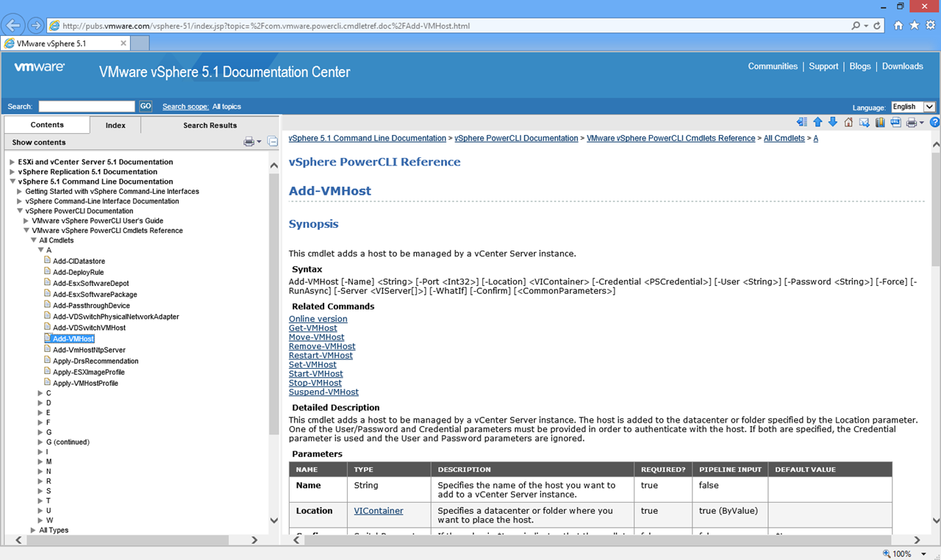Open browser Tools gear icon
This screenshot has height=560, width=941.
tap(931, 26)
